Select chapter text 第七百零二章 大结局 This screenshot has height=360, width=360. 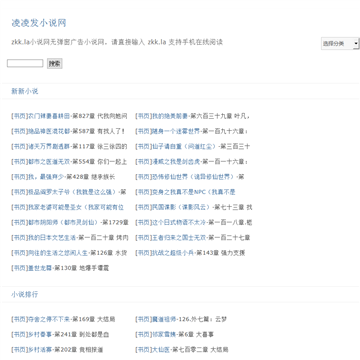tap(200, 350)
